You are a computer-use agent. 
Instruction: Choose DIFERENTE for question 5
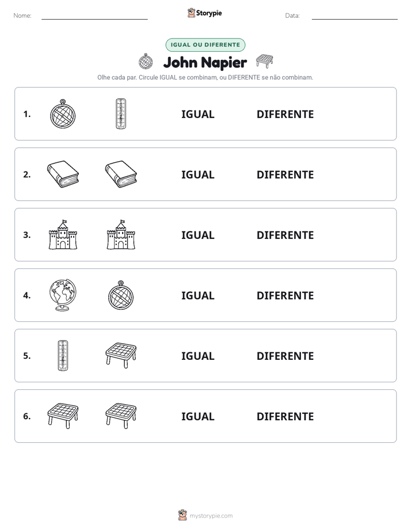click(285, 356)
